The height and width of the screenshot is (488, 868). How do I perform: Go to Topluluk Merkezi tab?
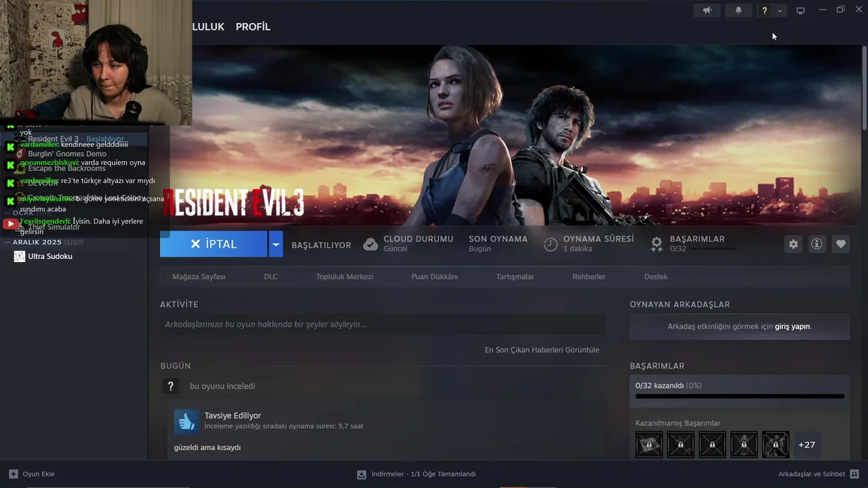(344, 277)
